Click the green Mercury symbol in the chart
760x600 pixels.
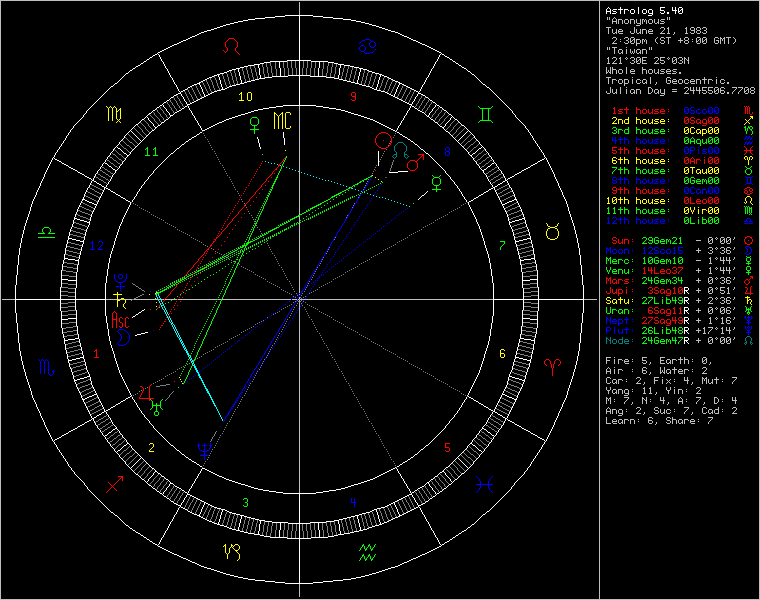437,183
